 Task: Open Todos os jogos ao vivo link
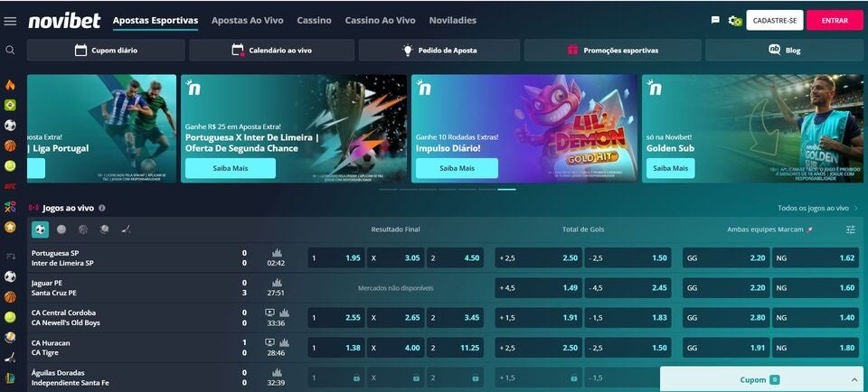(817, 208)
